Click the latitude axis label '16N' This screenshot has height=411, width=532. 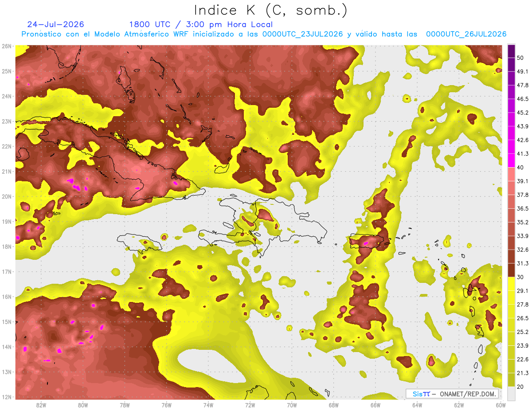(x=6, y=297)
